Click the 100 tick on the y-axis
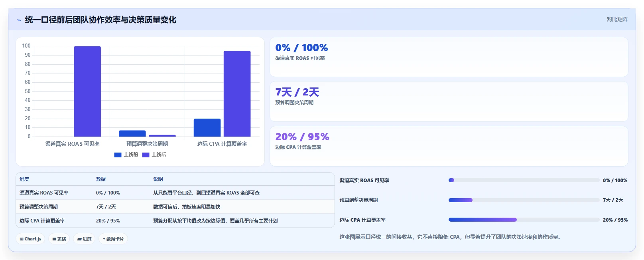 (x=26, y=46)
